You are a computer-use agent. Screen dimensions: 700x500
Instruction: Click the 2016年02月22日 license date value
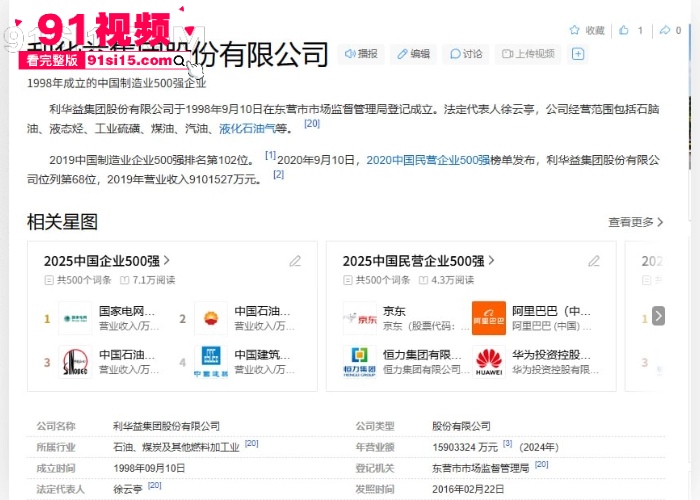coord(468,489)
